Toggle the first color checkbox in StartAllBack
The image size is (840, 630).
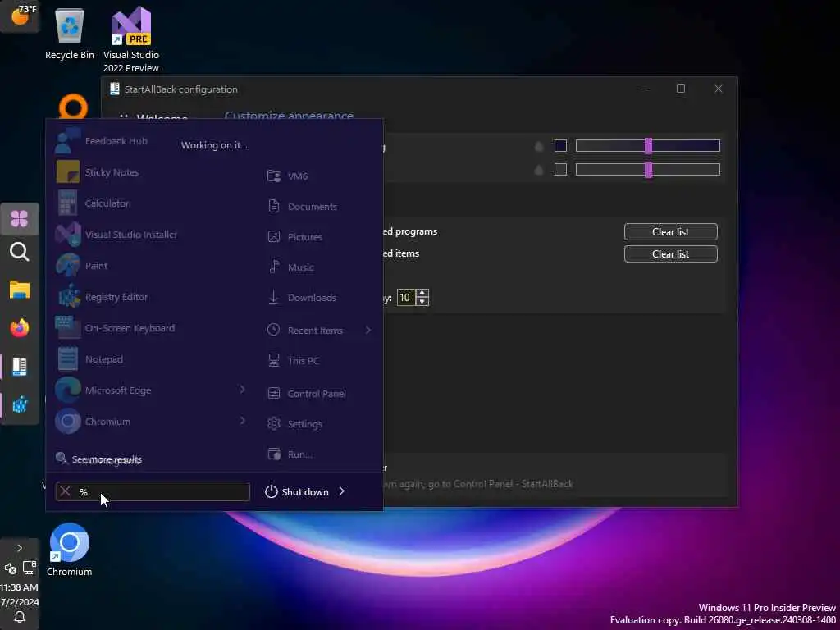560,145
